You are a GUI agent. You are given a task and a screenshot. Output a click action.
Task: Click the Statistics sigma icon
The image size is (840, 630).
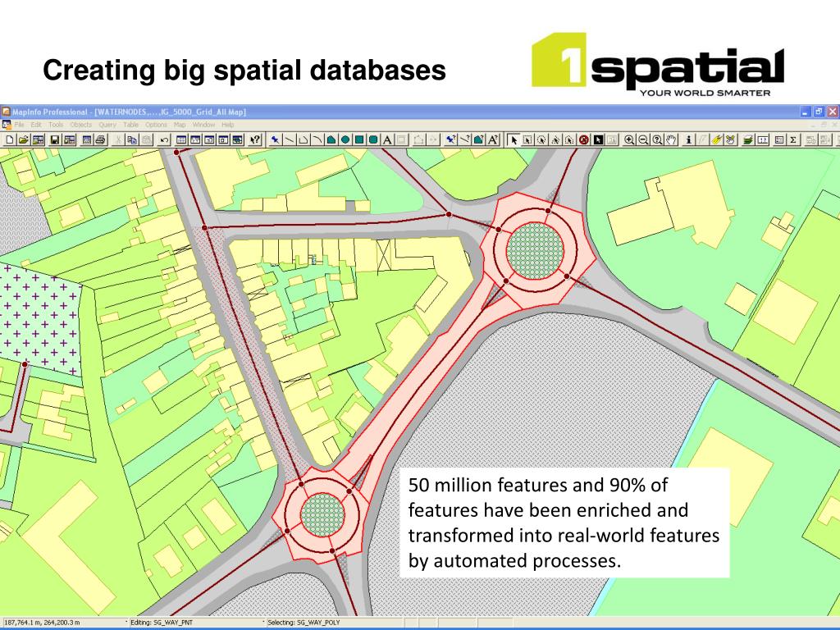click(793, 139)
